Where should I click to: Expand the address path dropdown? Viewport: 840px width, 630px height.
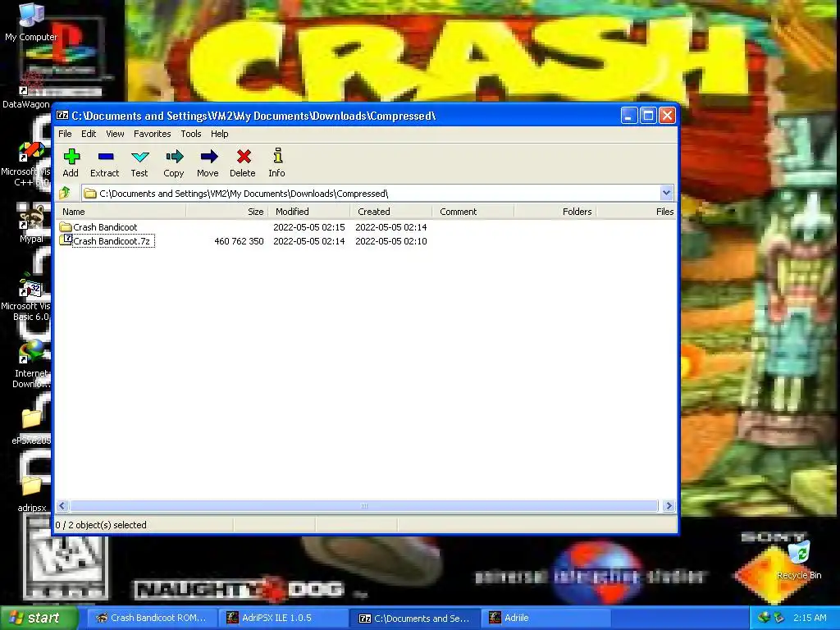pyautogui.click(x=666, y=193)
